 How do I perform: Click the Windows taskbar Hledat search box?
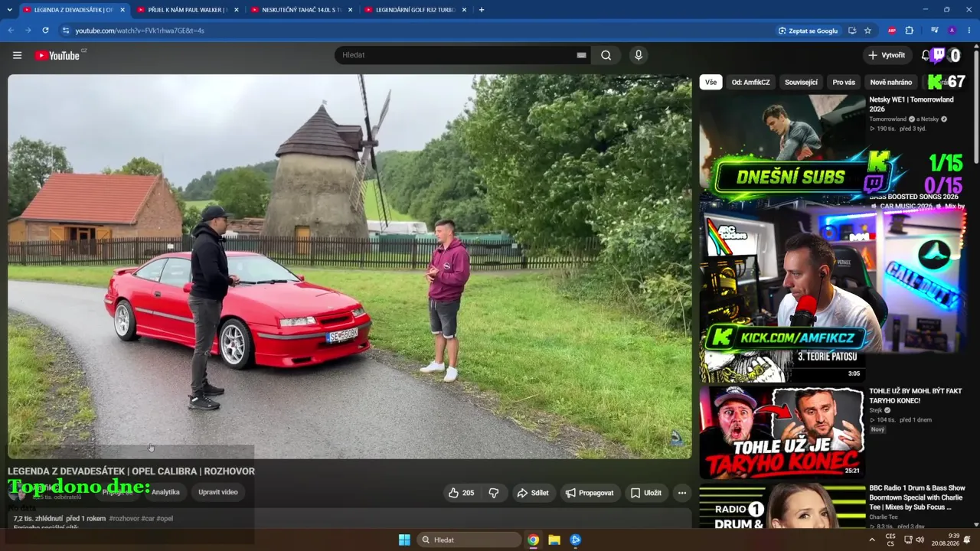coord(469,540)
